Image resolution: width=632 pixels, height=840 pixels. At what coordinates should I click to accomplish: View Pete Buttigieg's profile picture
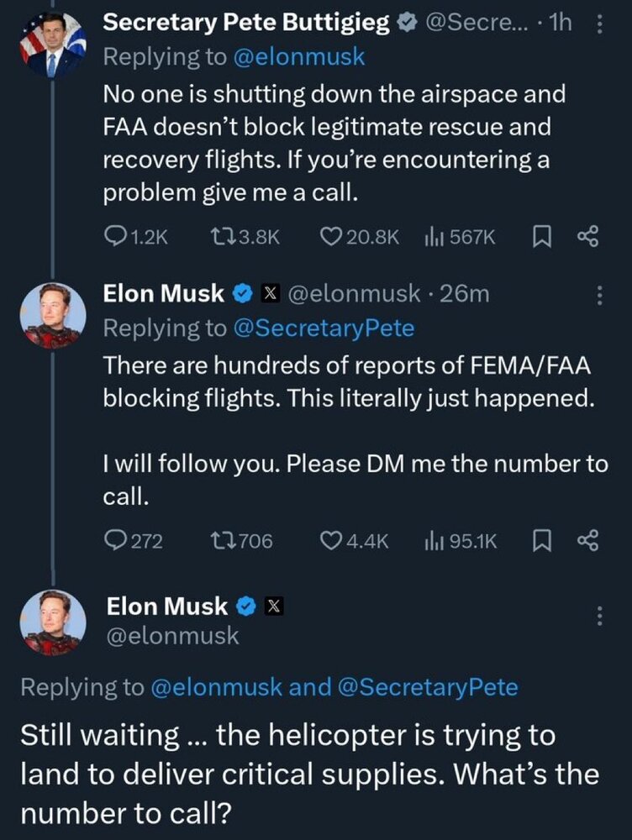[x=53, y=46]
